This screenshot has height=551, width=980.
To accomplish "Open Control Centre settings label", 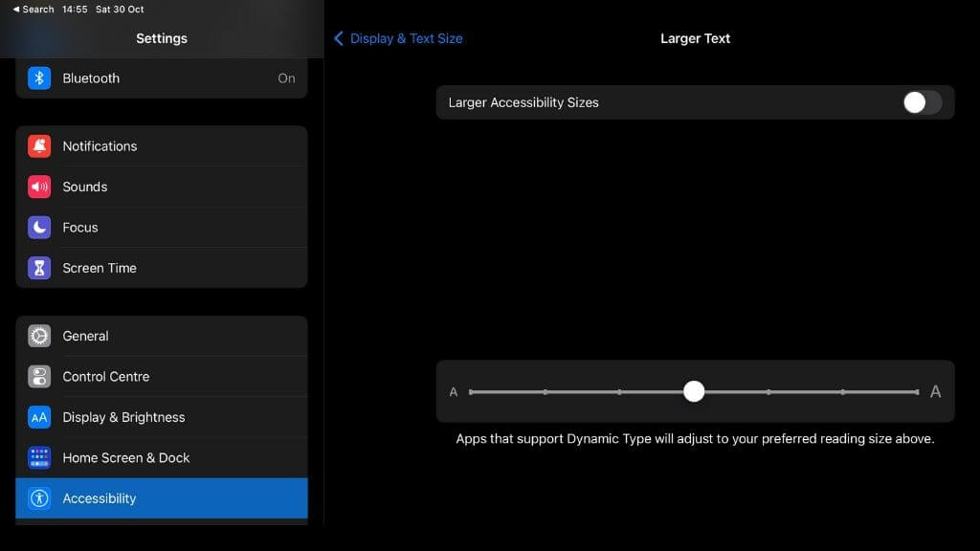I will pos(105,377).
